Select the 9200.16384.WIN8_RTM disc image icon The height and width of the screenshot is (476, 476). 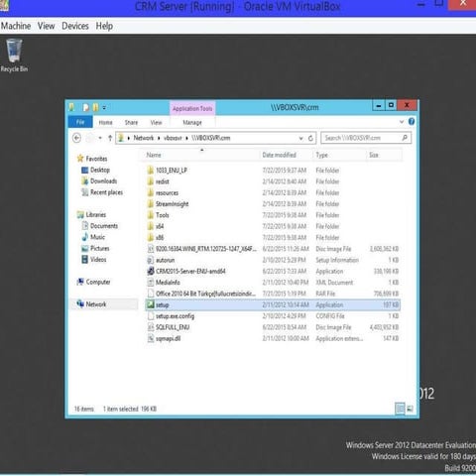tap(151, 249)
